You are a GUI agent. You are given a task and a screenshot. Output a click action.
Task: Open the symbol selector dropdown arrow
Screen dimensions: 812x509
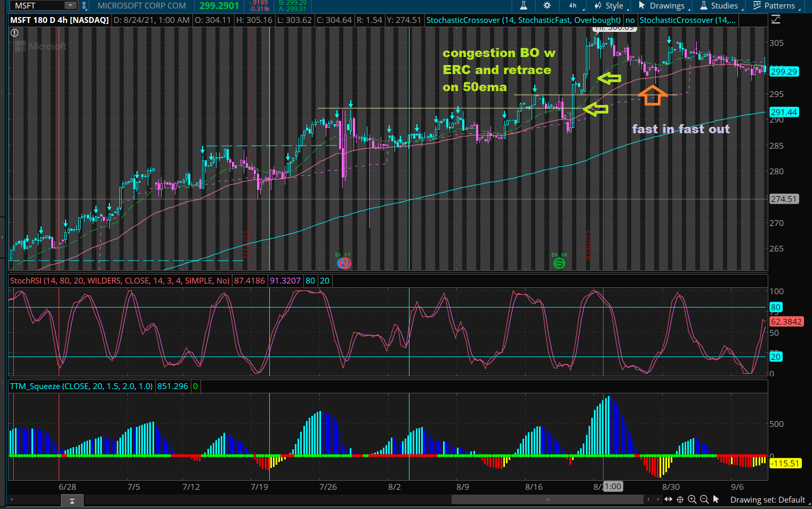pos(70,5)
